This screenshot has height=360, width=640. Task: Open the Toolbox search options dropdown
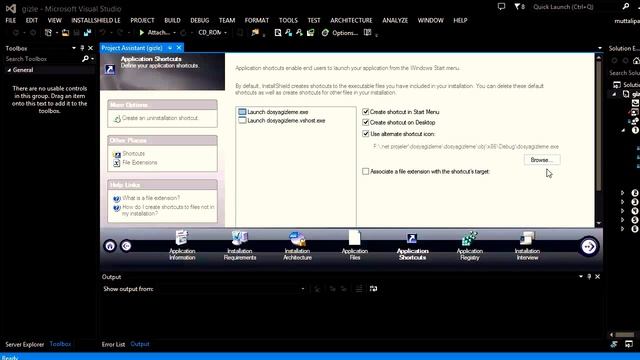[93, 59]
